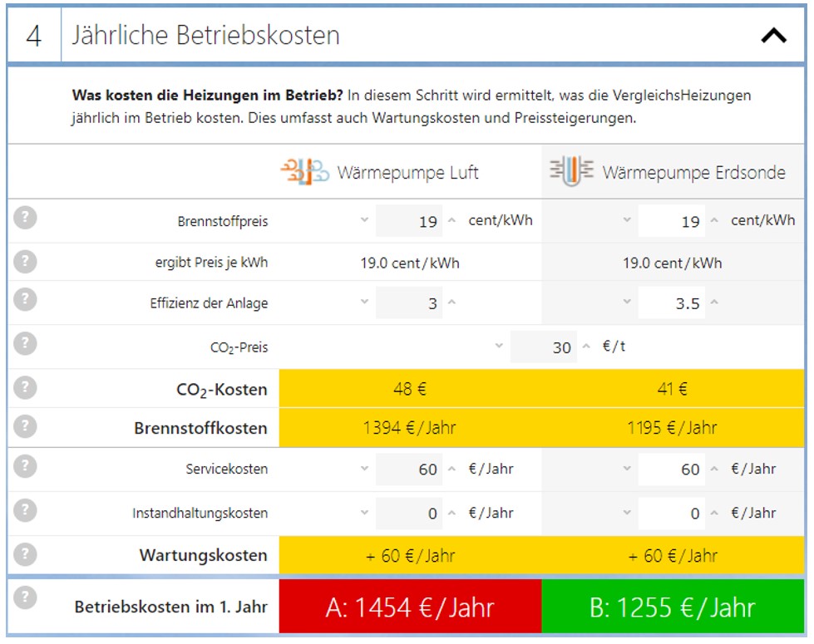Show help for Instandhaltungskosten
Viewport: 814px width, 644px height.
point(26,510)
